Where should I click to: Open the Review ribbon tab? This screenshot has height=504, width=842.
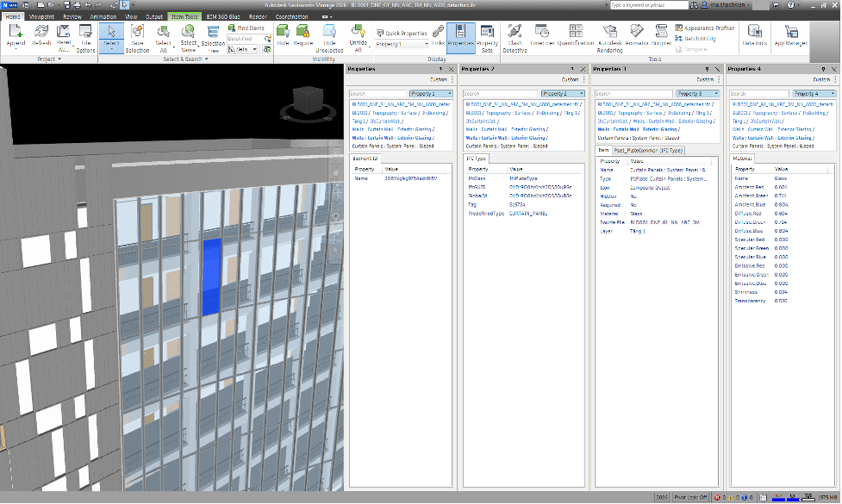coord(72,16)
